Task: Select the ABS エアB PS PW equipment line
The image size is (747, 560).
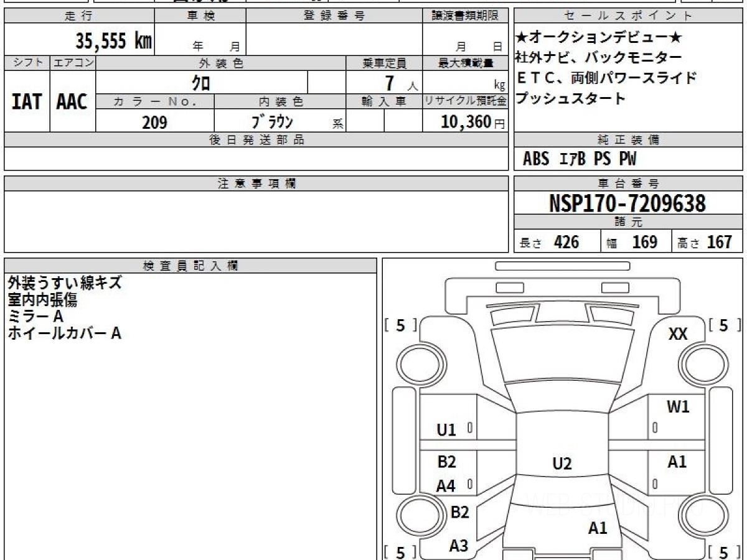Action: (x=580, y=159)
